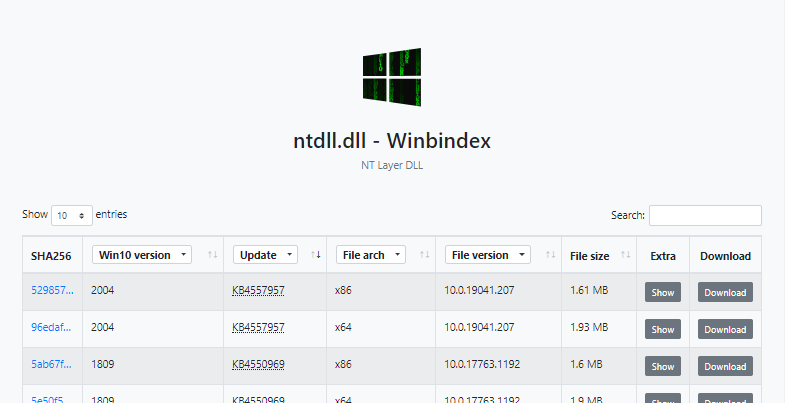
Task: Open SHA256 link 5ab67f...
Action: pos(52,364)
